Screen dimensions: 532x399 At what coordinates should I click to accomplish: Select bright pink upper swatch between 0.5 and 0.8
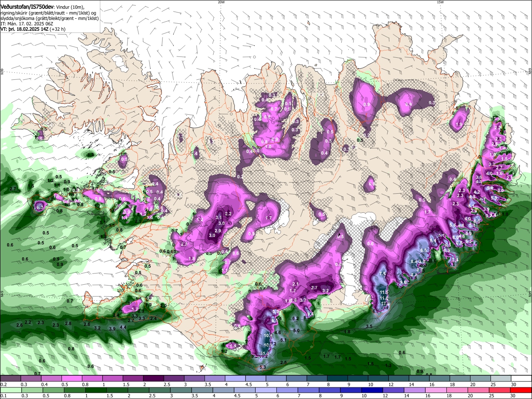click(71, 378)
